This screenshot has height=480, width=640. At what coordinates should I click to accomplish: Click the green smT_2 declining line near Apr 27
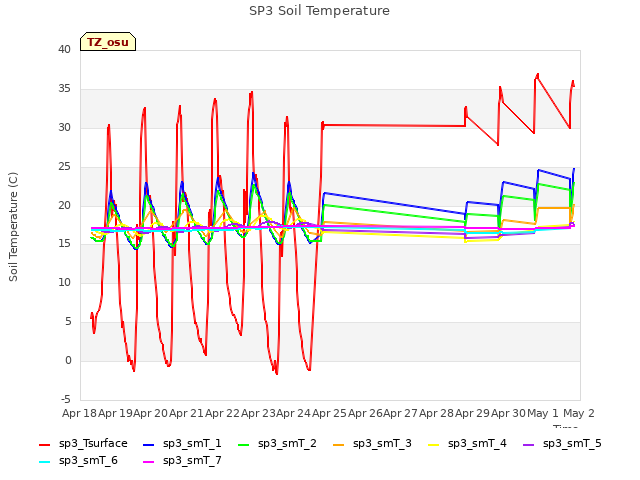pyautogui.click(x=400, y=214)
